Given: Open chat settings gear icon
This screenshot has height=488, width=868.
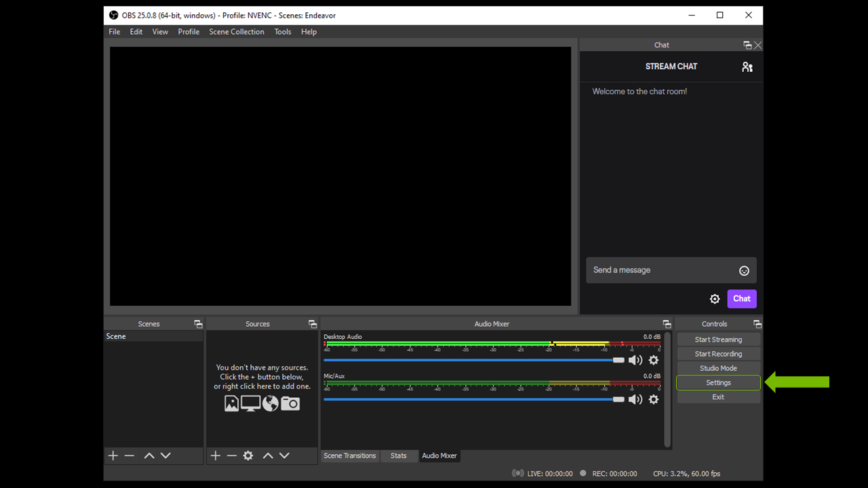Looking at the screenshot, I should point(715,299).
